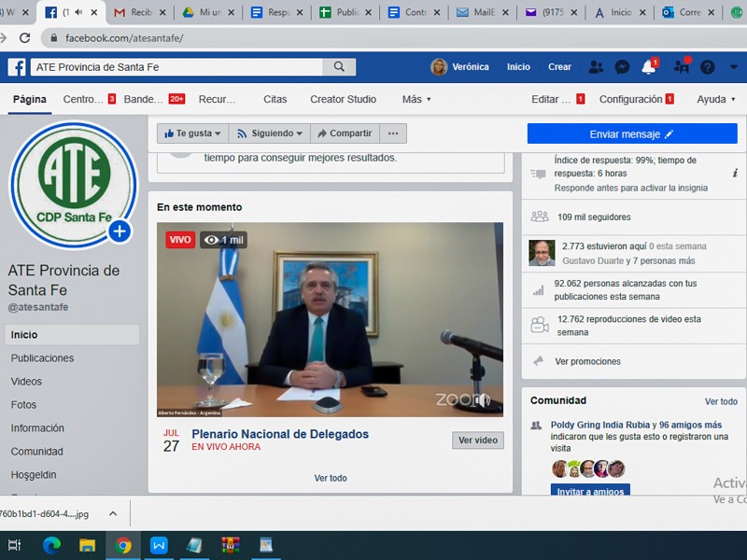Click Crear in the top bar
Screen dimensions: 747x560
click(x=559, y=67)
